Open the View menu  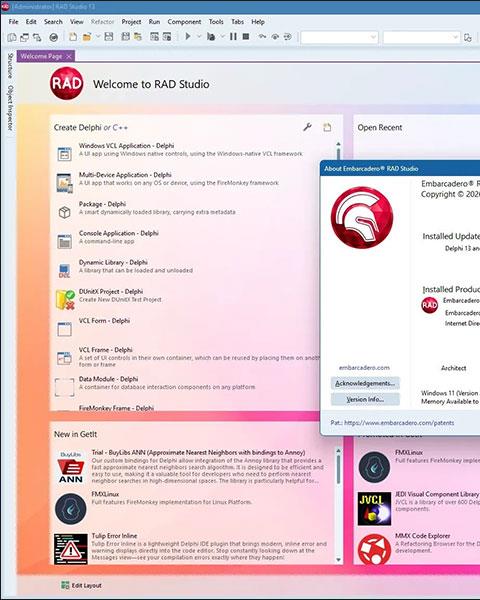pos(77,22)
